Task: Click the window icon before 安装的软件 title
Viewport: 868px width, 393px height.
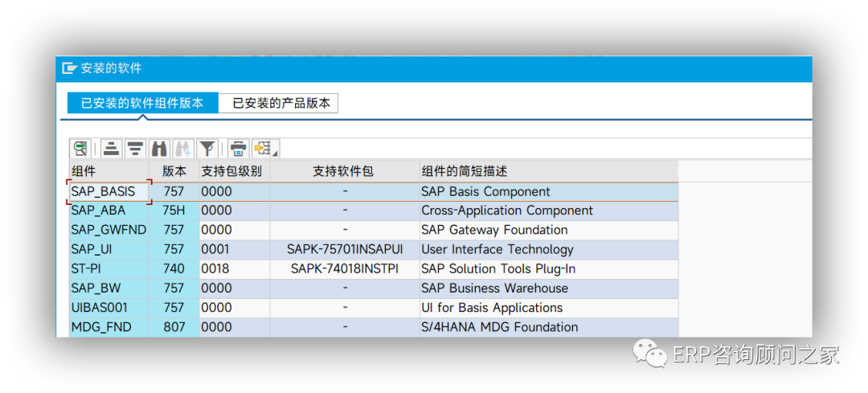Action: [68, 68]
